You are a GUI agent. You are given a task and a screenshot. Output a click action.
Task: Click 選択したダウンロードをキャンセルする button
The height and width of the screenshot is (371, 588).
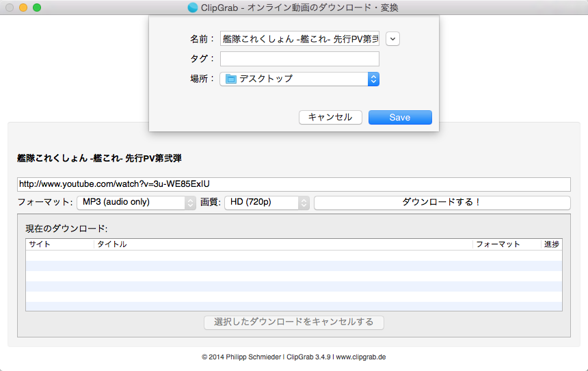293,322
